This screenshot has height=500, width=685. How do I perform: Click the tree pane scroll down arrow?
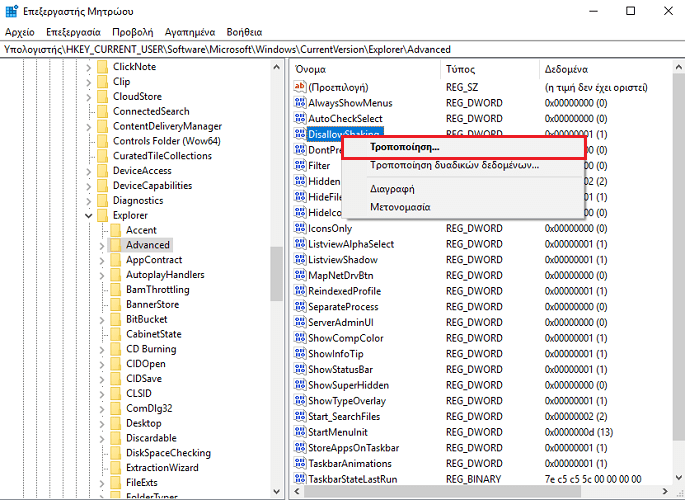[x=276, y=491]
